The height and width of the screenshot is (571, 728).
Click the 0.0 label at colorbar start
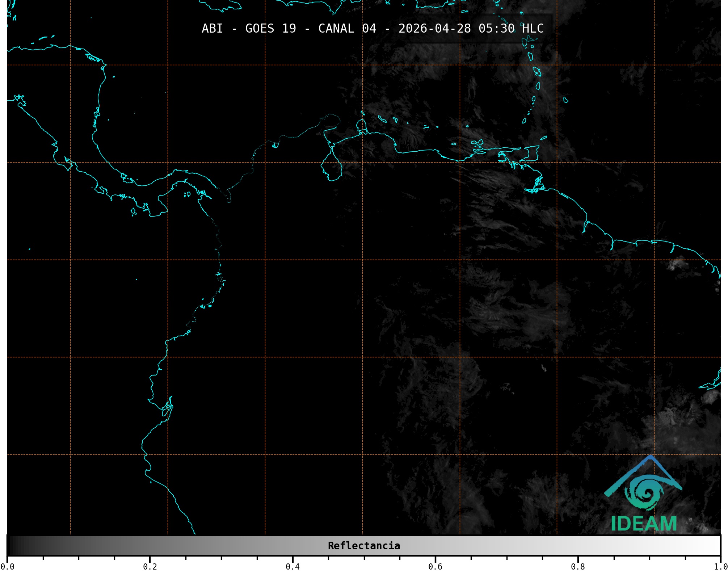coord(7,566)
